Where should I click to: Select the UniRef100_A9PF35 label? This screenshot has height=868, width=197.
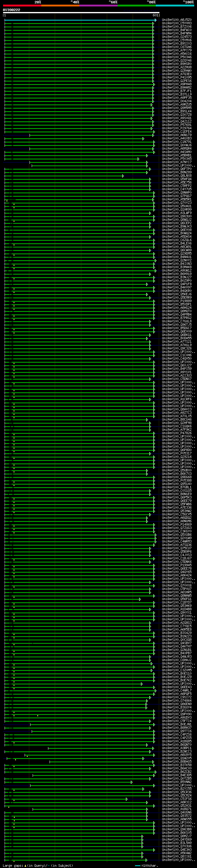coord(177,98)
